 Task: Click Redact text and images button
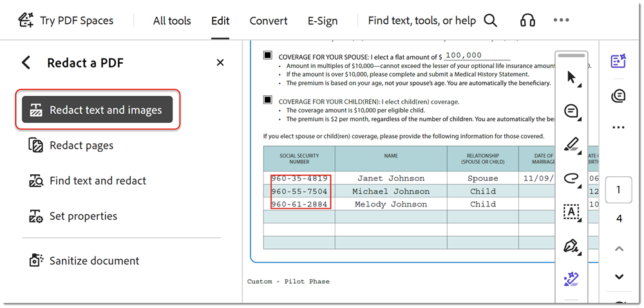[x=97, y=109]
